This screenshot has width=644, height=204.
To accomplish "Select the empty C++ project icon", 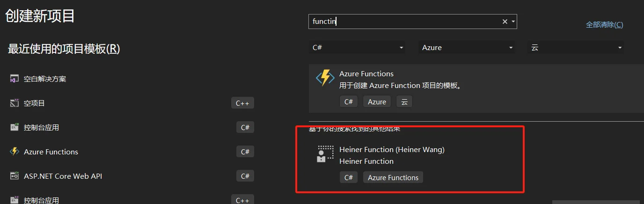I will tap(15, 103).
